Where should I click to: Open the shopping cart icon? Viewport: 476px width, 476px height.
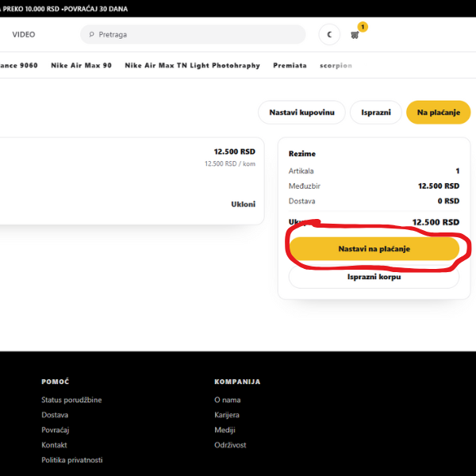click(355, 35)
